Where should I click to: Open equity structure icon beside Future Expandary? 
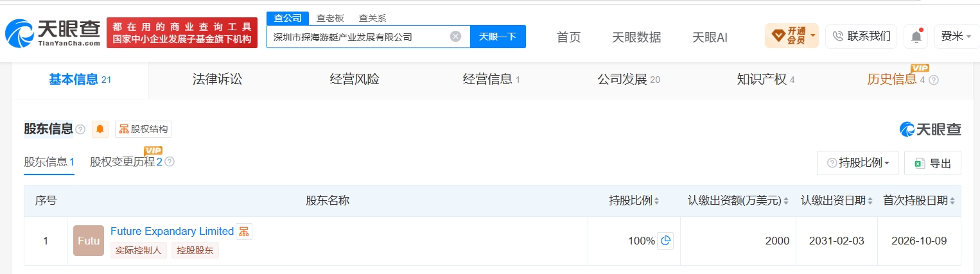(x=244, y=232)
